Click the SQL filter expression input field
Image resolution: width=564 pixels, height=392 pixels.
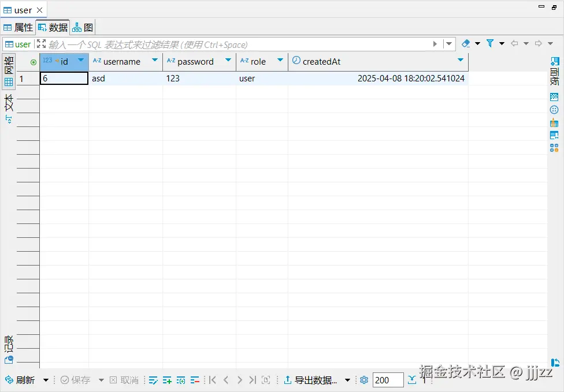point(239,44)
